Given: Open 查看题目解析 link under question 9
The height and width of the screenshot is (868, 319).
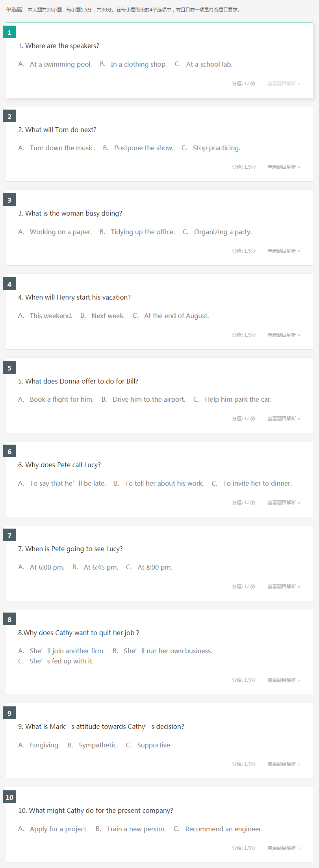Looking at the screenshot, I should 284,764.
